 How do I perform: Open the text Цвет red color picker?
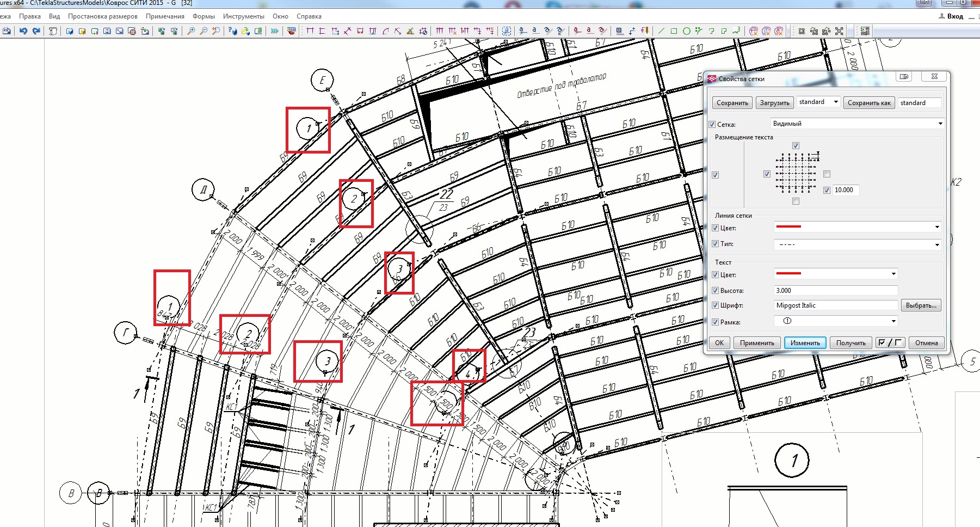coord(836,274)
